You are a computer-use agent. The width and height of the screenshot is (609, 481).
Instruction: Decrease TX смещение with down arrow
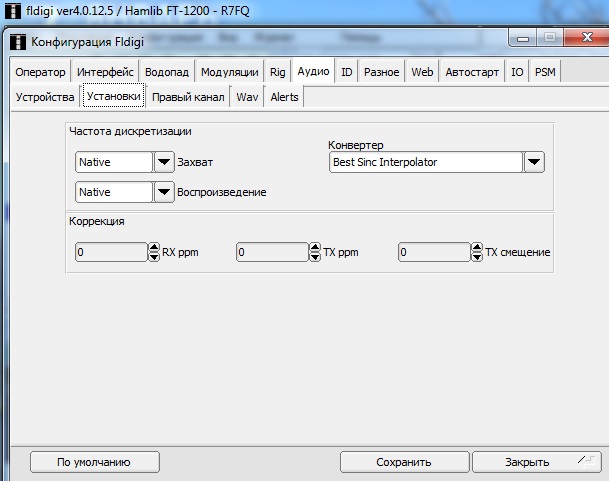pos(478,257)
